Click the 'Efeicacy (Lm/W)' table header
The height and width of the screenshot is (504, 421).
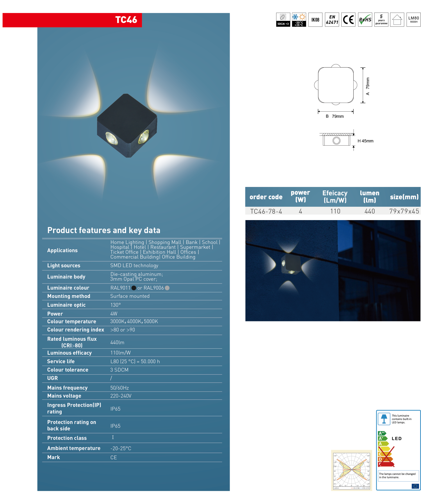click(x=335, y=197)
